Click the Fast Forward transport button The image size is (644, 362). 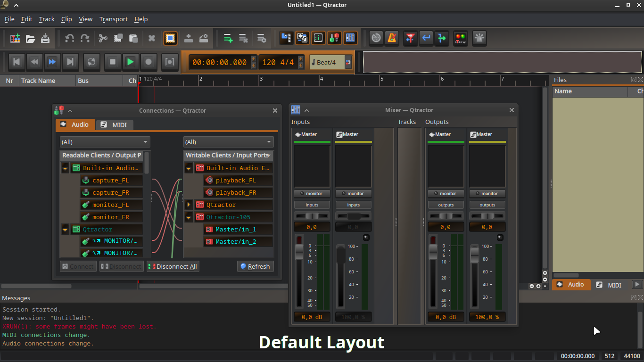[52, 62]
